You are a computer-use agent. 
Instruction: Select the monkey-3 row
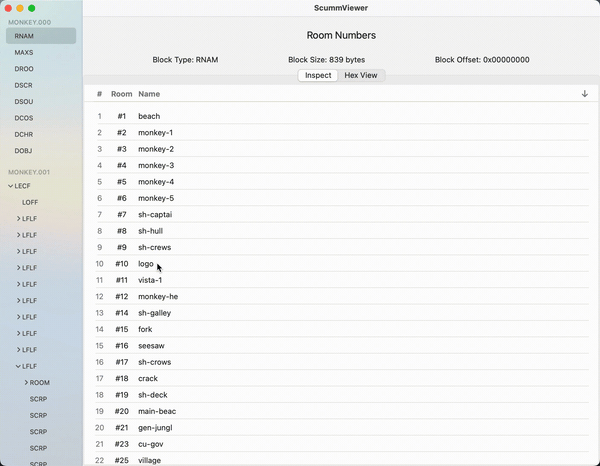coord(342,166)
